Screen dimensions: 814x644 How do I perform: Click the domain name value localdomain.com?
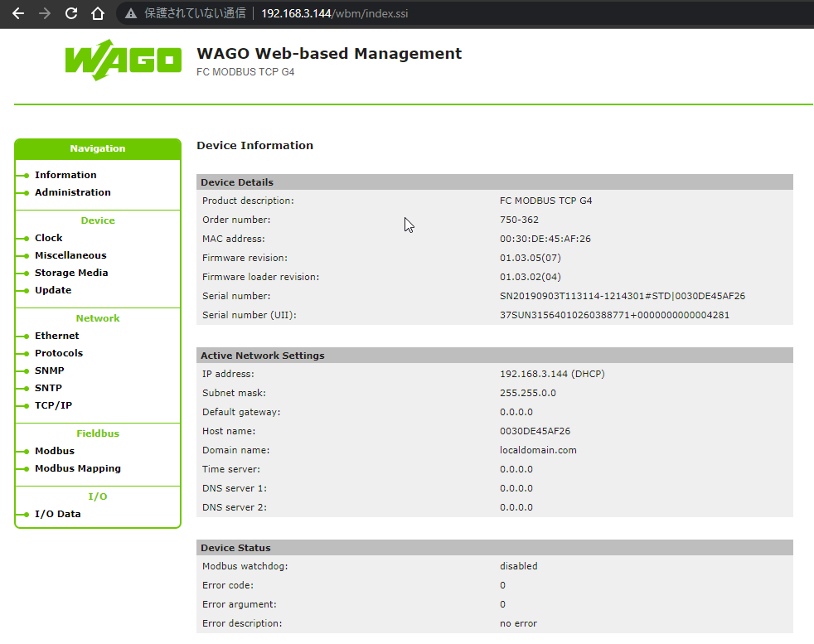[x=538, y=450]
